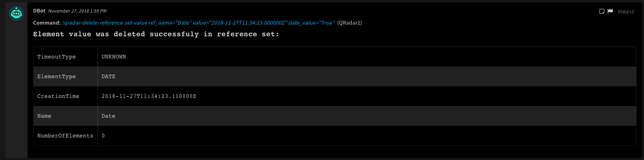Click the entry ID 858@10
Viewport: 644px width, 160px height.
pyautogui.click(x=626, y=12)
